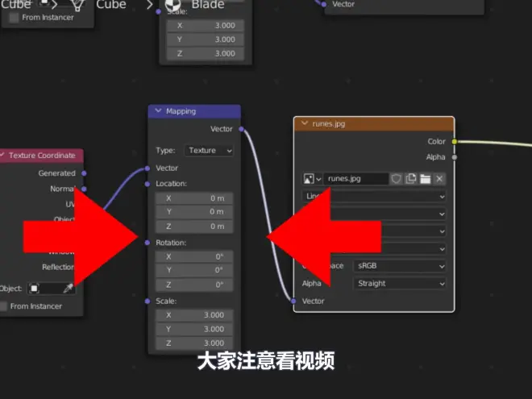Screen dimensions: 532x399
Task: Click the Normal output socket
Action: click(x=84, y=189)
